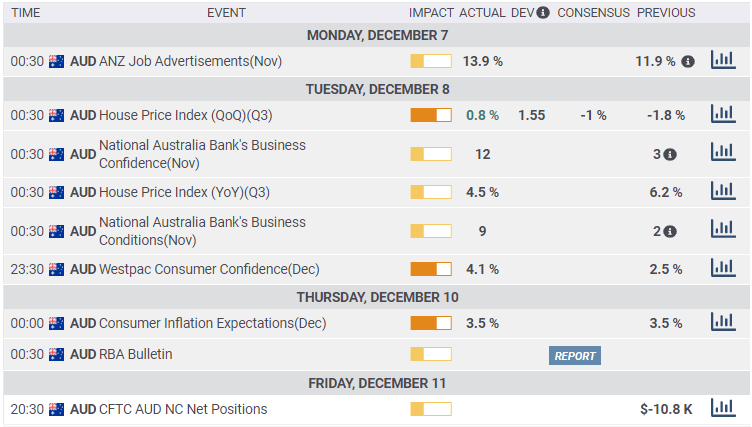Open chart icon for Westpac Consumer Confidence
The image size is (752, 427).
[x=722, y=269]
